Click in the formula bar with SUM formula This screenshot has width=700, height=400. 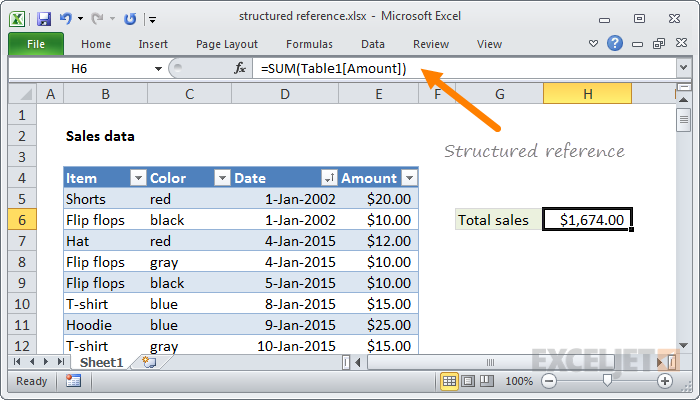tap(464, 69)
